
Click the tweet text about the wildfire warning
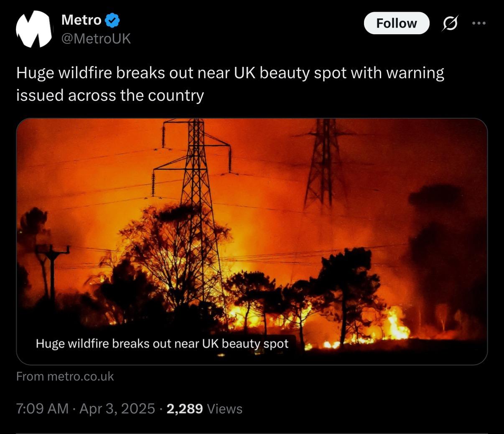point(230,84)
